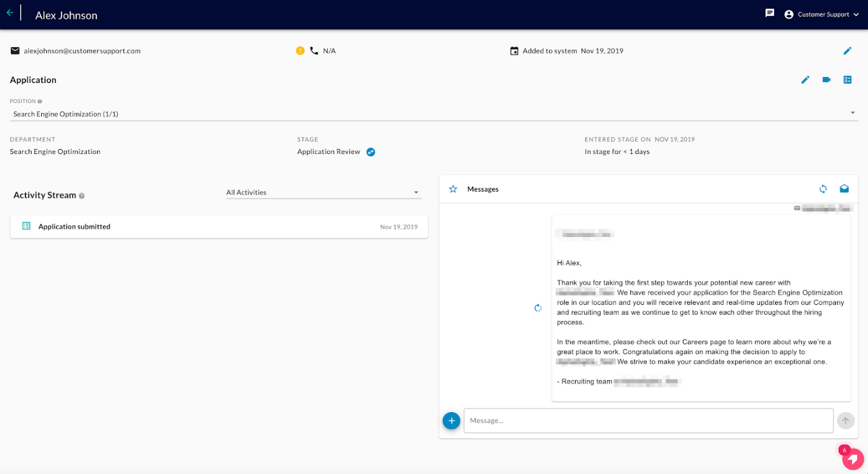Go back using the top-left arrow
Viewport: 868px width, 474px height.
click(10, 12)
